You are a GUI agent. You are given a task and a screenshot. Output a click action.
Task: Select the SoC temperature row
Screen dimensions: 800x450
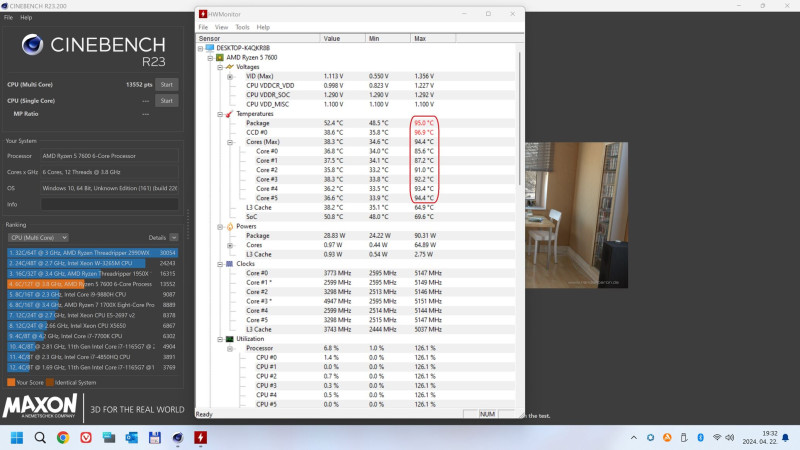click(x=356, y=217)
